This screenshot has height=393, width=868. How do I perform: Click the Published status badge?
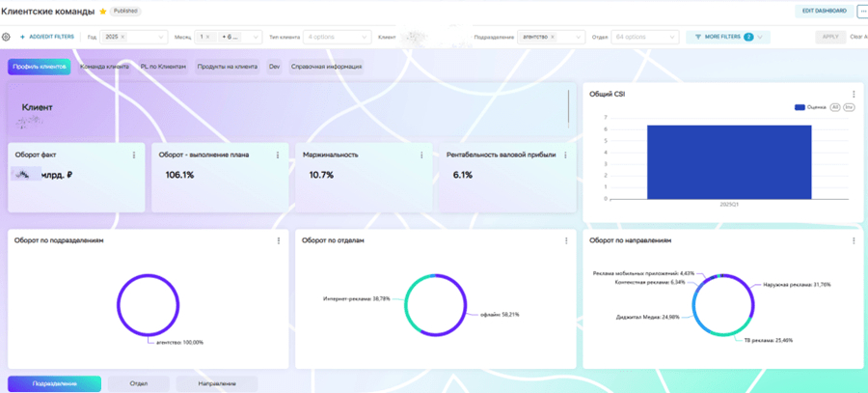point(125,11)
